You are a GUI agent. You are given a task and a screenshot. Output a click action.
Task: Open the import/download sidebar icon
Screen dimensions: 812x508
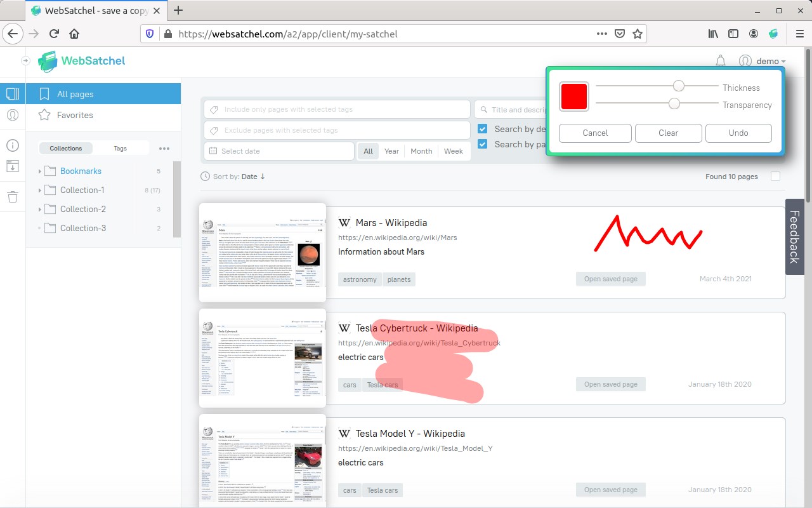coord(13,166)
